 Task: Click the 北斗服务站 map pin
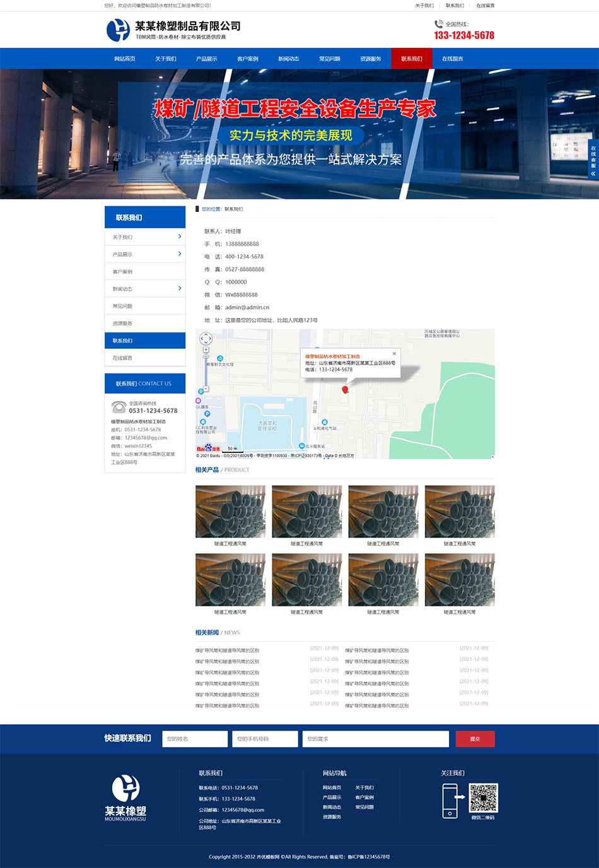(x=302, y=446)
